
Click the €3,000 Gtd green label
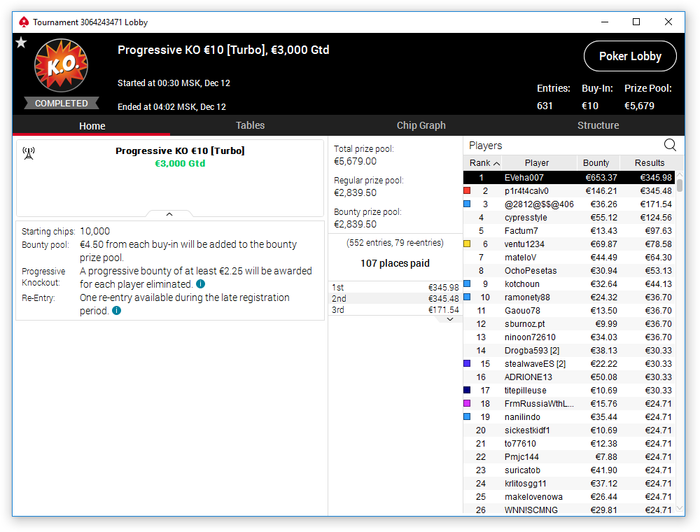[x=180, y=163]
